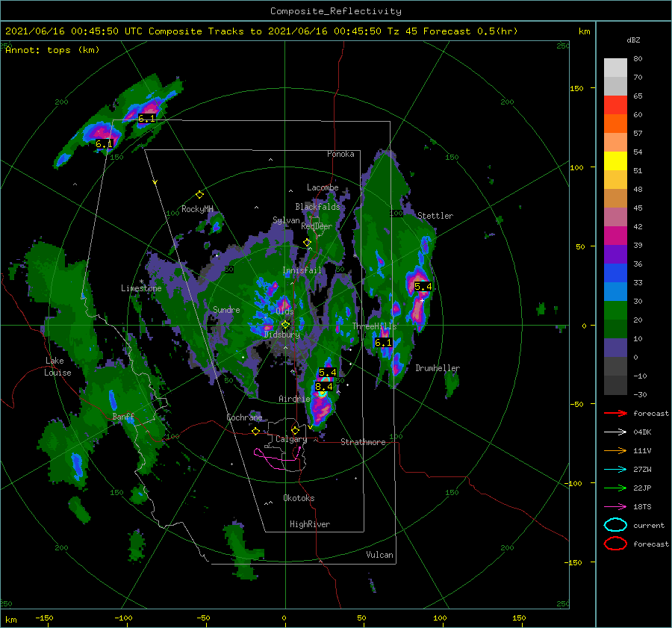
Task: Click the Innisfail town label
Action: pyautogui.click(x=302, y=270)
